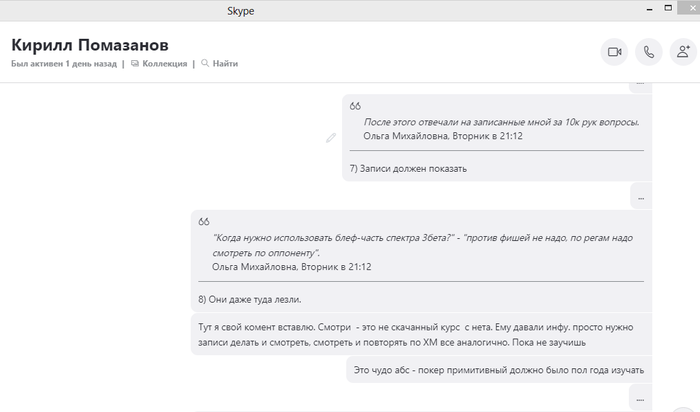Click the gallery icon beside Коллекция
Screen dimensions: 700x412
pos(135,64)
